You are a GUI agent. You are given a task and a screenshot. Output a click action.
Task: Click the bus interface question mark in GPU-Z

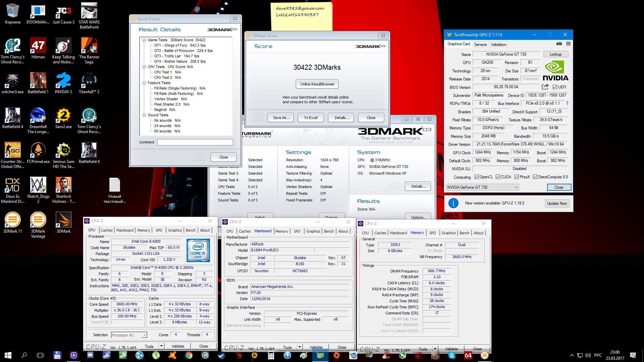pos(567,103)
